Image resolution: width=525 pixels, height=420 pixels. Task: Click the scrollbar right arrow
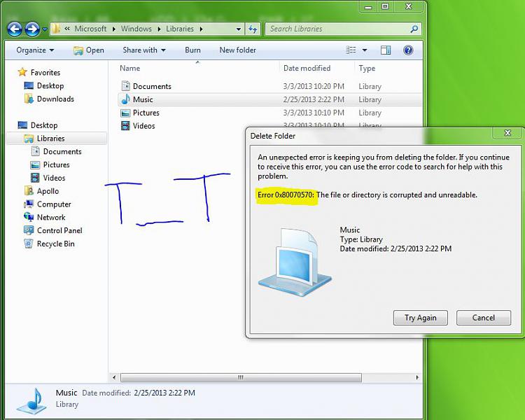[x=417, y=377]
